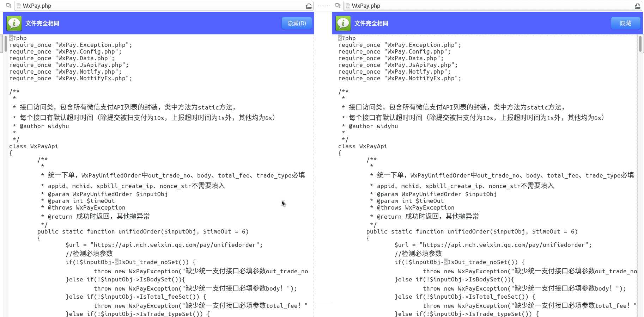The height and width of the screenshot is (317, 644).
Task: Click '每个接口有默认超时时间' comment in right pane
Action: tap(473, 118)
